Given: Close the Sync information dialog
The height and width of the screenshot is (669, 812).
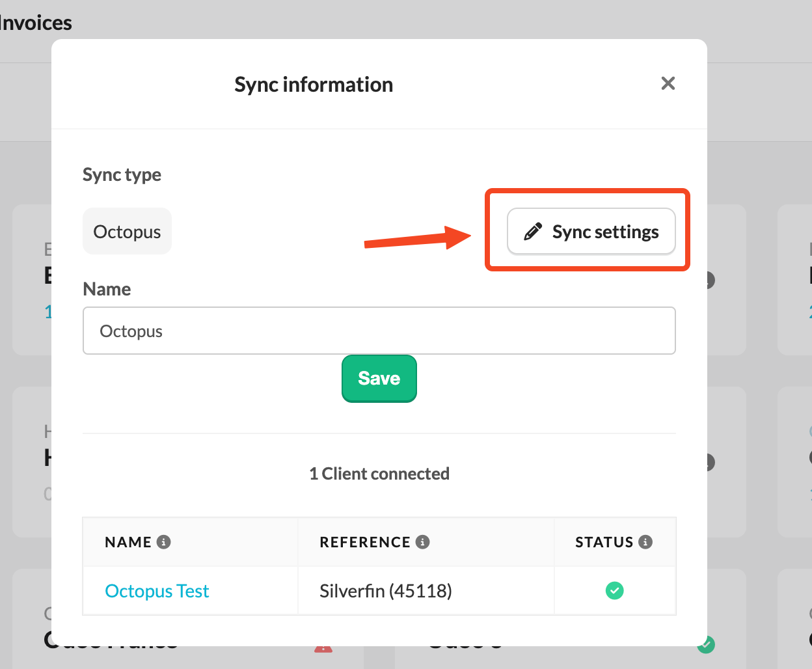Looking at the screenshot, I should tap(668, 83).
